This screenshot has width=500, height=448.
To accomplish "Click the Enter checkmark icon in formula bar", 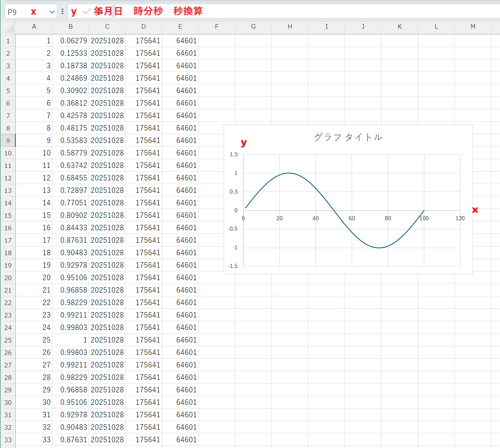I will (x=86, y=12).
